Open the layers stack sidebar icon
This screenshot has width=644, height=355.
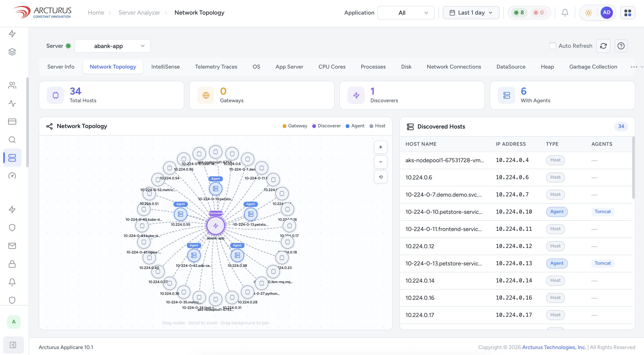12,52
